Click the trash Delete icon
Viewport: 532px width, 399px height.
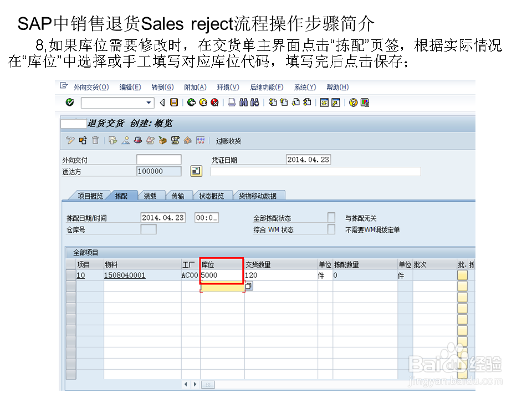coord(95,140)
